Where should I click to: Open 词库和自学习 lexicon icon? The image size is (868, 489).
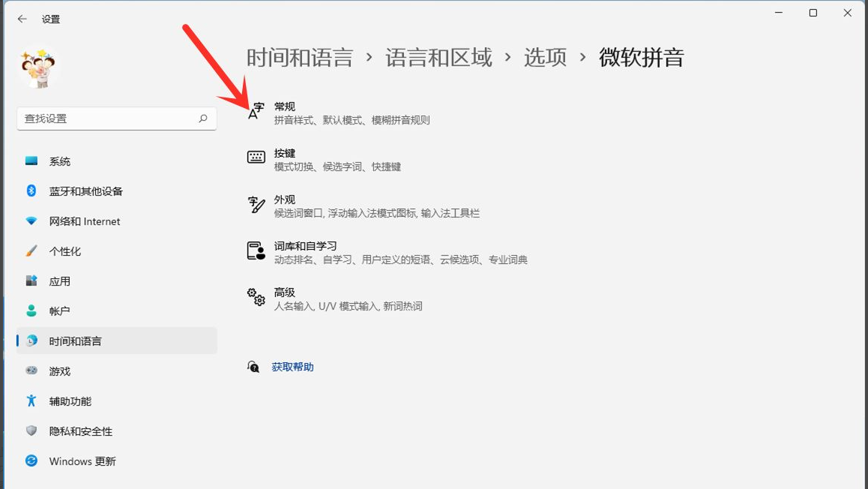[256, 251]
